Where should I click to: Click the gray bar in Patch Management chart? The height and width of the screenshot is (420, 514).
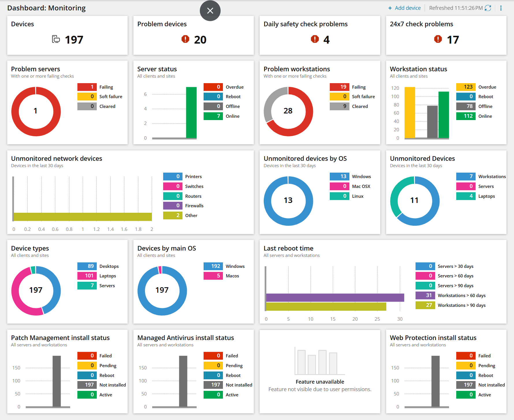pyautogui.click(x=57, y=381)
